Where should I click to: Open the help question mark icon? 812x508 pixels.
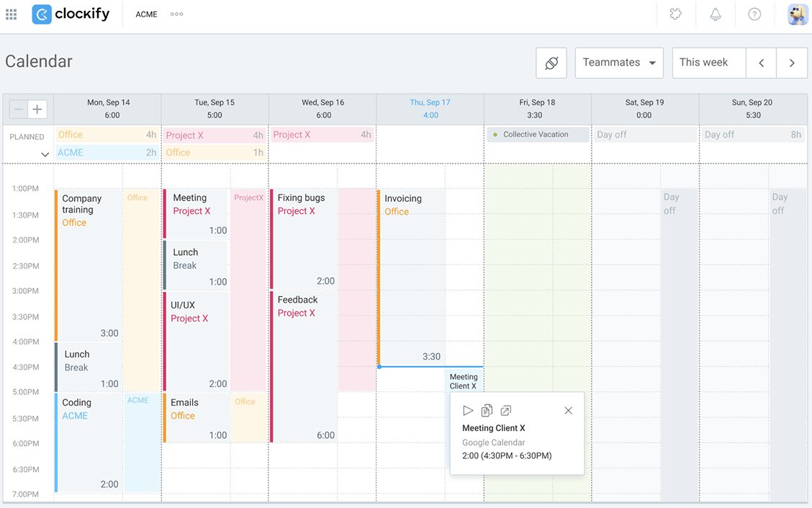coord(754,14)
